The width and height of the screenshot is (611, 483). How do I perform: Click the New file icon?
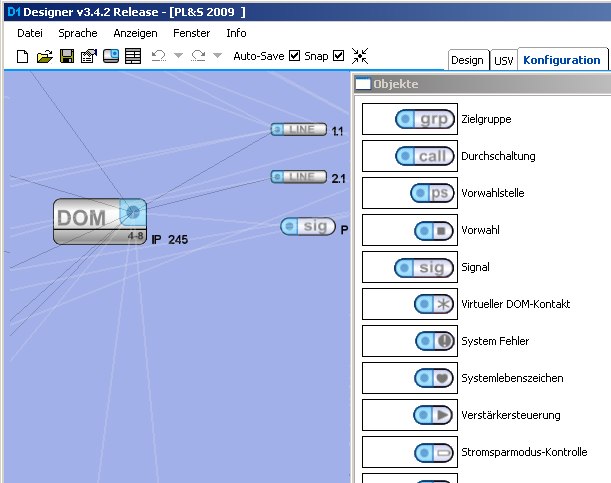point(23,56)
